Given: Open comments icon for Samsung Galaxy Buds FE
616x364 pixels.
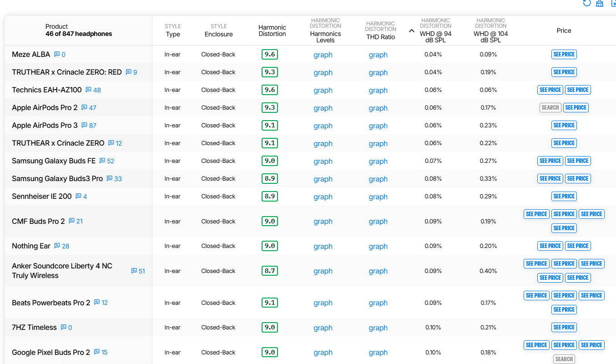Looking at the screenshot, I should (x=102, y=161).
